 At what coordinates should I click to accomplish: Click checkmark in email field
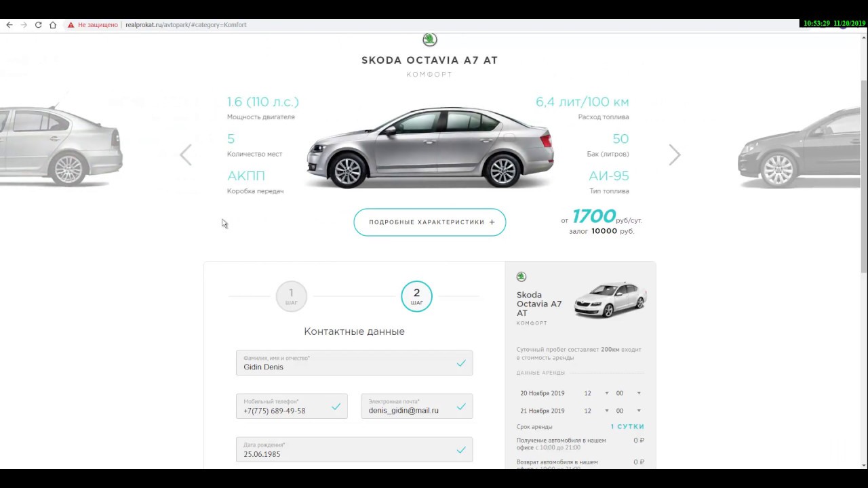tap(461, 407)
